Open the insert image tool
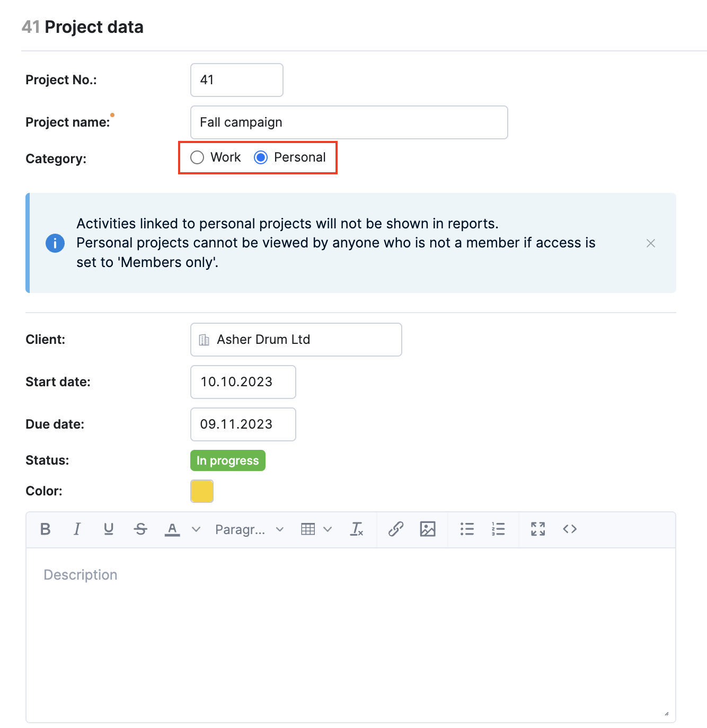 (428, 529)
